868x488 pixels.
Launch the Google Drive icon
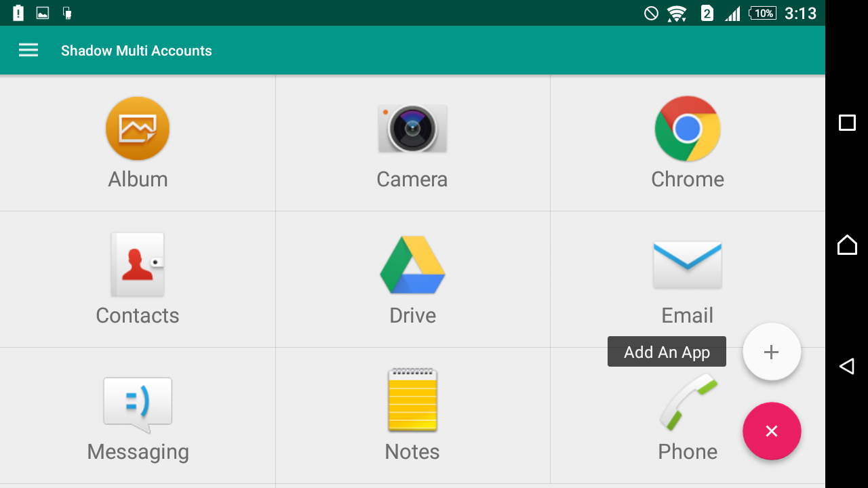click(412, 264)
